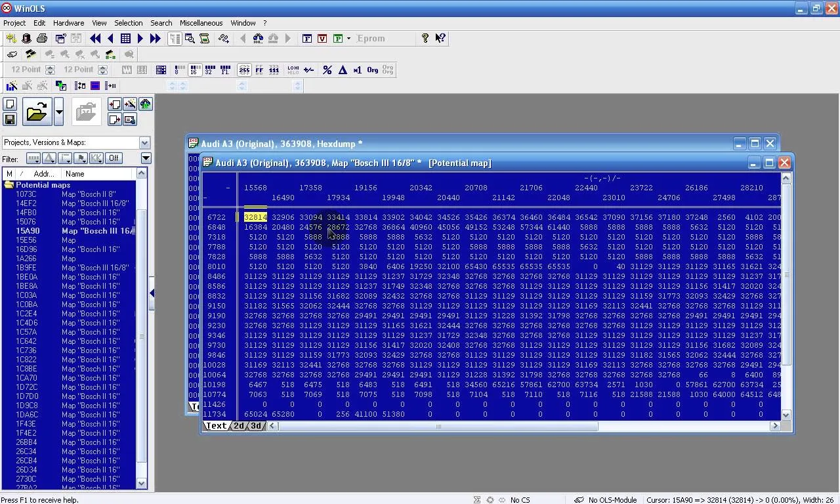Click the question mark help icon
This screenshot has width=840, height=504.
(425, 39)
